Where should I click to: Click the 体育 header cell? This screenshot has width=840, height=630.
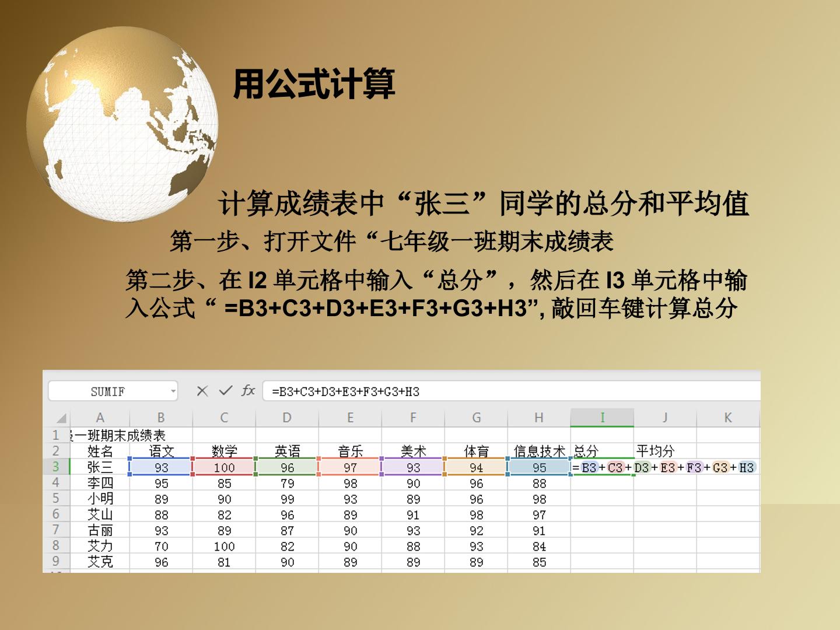click(x=476, y=451)
